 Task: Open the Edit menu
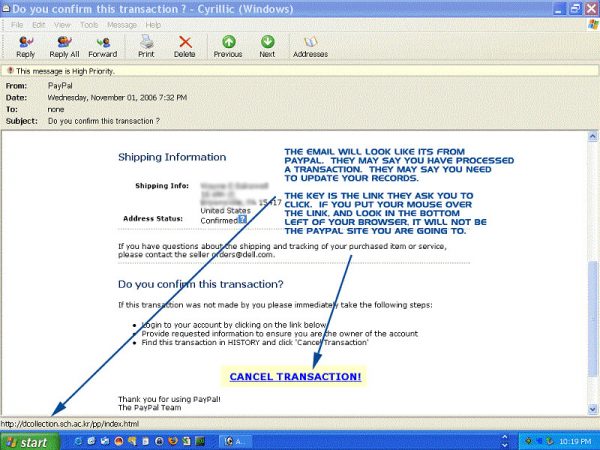pyautogui.click(x=40, y=24)
